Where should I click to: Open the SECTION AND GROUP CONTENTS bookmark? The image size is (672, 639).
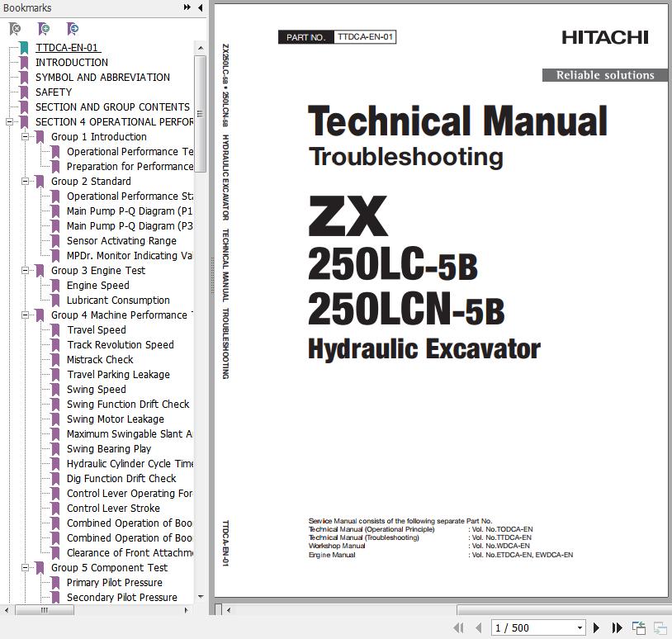tap(112, 107)
